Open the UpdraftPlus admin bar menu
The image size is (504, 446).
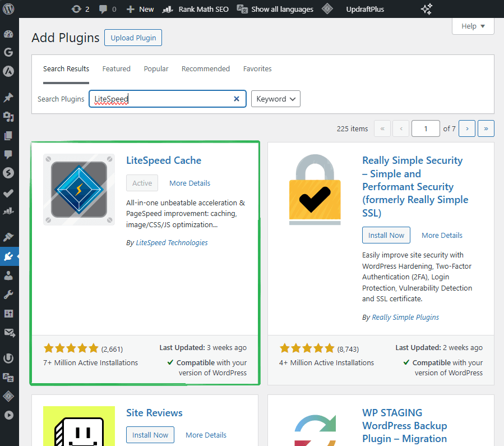point(365,9)
